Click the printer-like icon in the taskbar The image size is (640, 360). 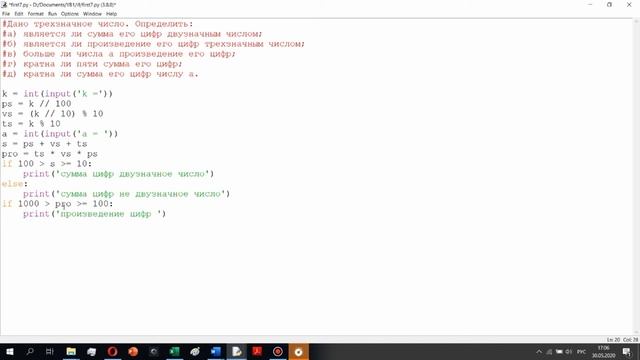click(91, 351)
